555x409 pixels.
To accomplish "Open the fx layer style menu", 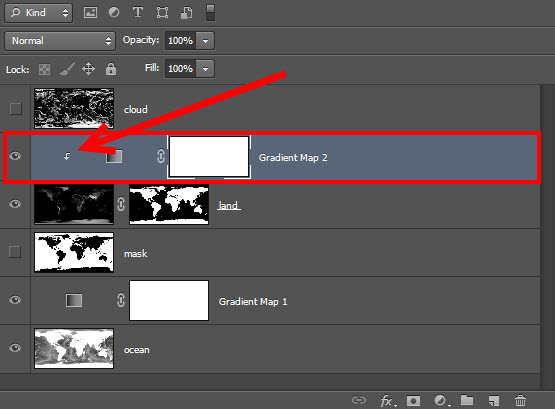I will [x=388, y=401].
